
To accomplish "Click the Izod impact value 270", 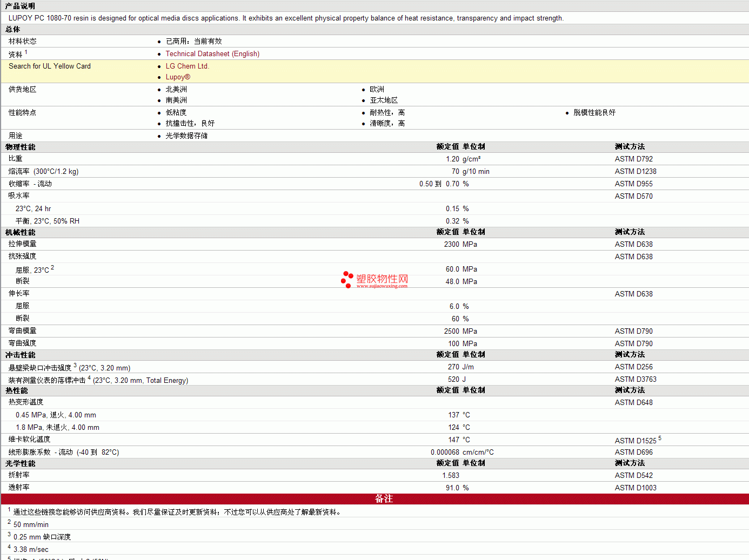I will pos(453,367).
